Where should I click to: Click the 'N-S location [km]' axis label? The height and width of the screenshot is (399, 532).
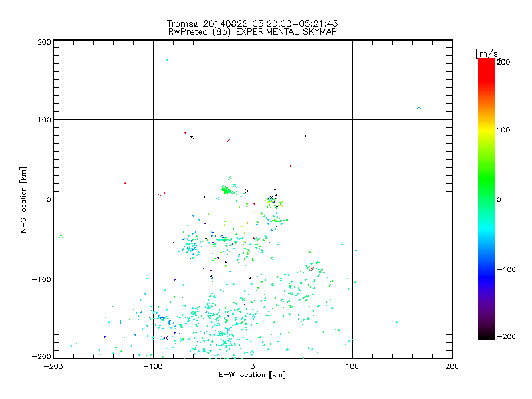(x=23, y=199)
